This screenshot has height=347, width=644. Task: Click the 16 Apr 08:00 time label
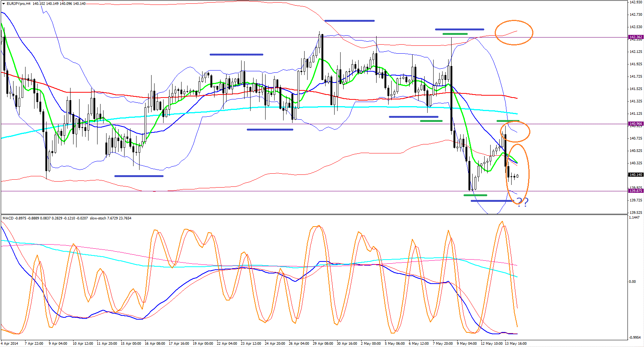click(x=155, y=343)
